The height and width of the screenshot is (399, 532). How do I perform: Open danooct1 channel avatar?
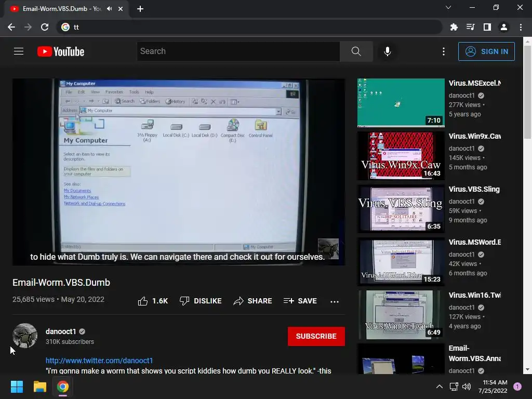tap(25, 336)
